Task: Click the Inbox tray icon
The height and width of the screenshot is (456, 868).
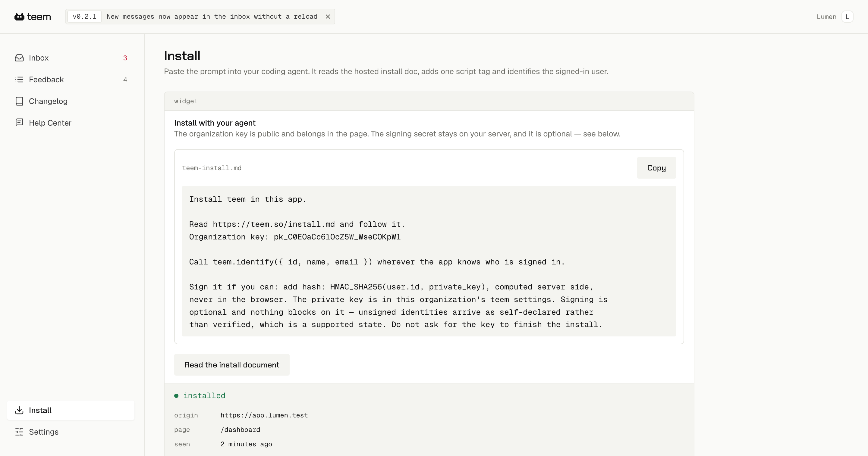Action: [x=19, y=58]
